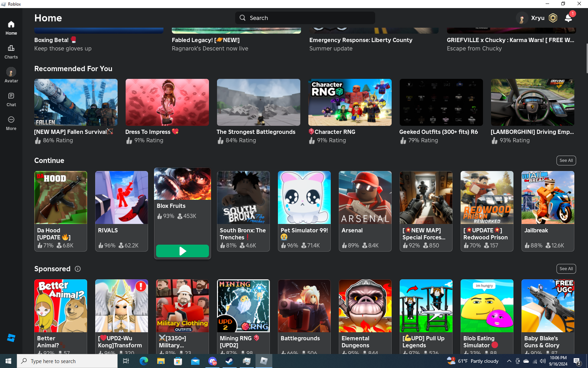The height and width of the screenshot is (368, 588).
Task: Open the More sidebar menu
Action: pyautogui.click(x=11, y=123)
